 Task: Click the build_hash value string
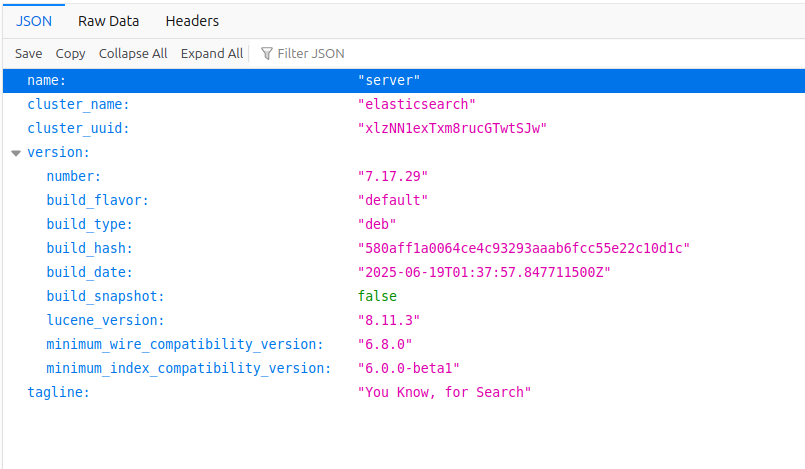[x=524, y=248]
